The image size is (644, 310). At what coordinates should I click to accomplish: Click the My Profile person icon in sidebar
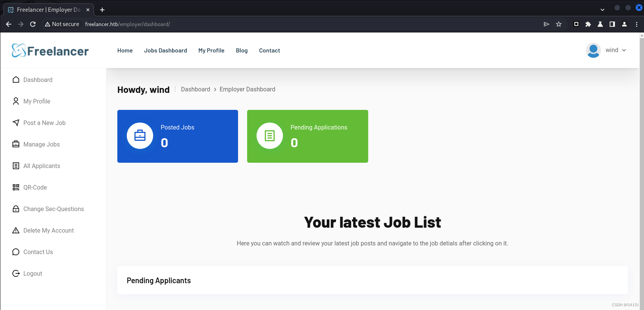tap(16, 101)
